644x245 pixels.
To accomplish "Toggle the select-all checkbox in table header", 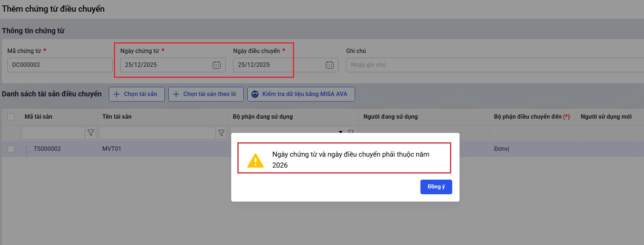I will 11,117.
